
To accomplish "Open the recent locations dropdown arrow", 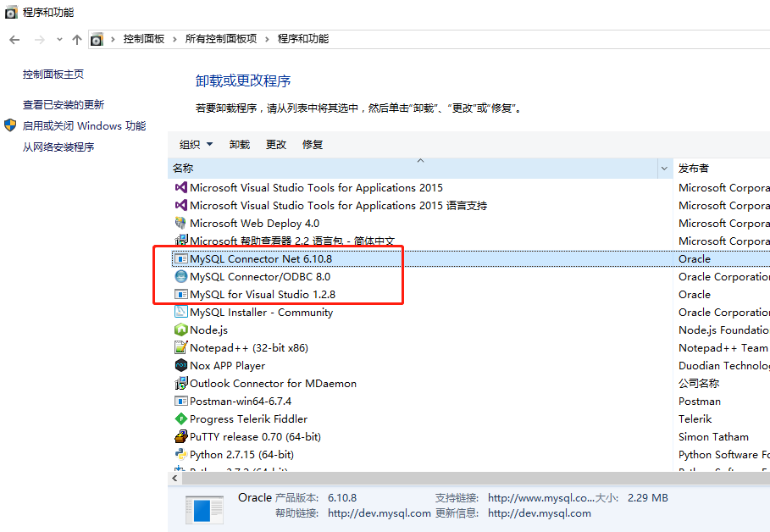I will click(x=59, y=39).
